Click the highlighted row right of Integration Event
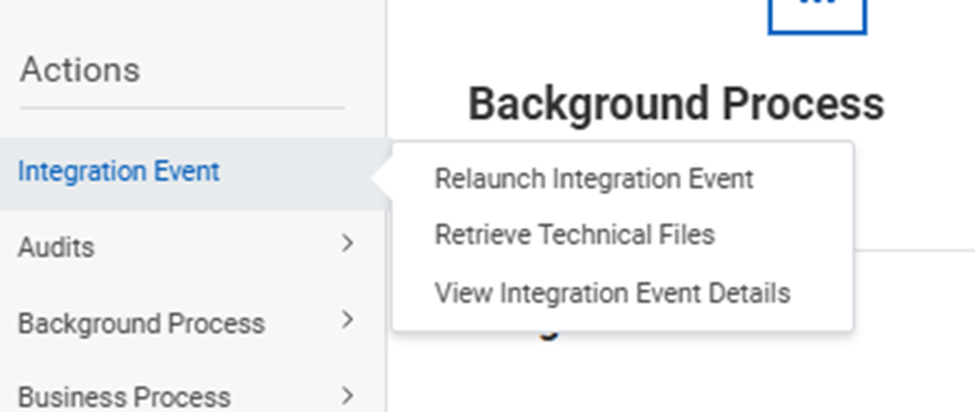 300,173
